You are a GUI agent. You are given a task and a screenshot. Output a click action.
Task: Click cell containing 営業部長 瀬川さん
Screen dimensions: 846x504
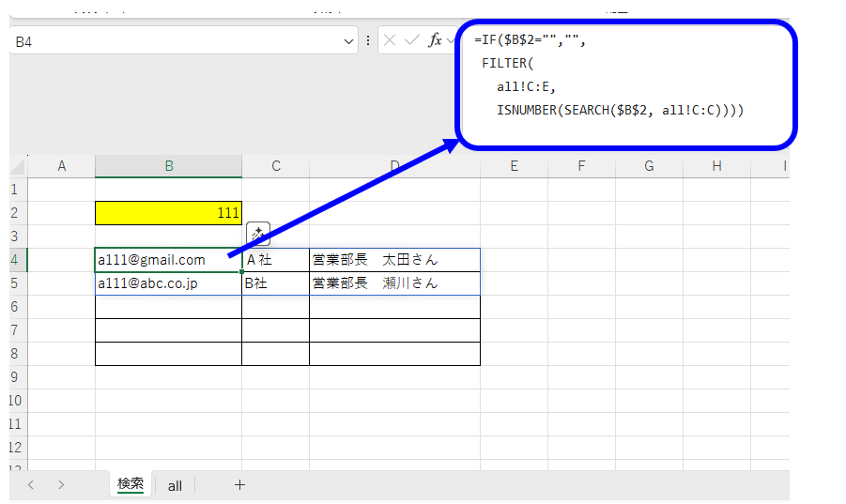pos(394,283)
